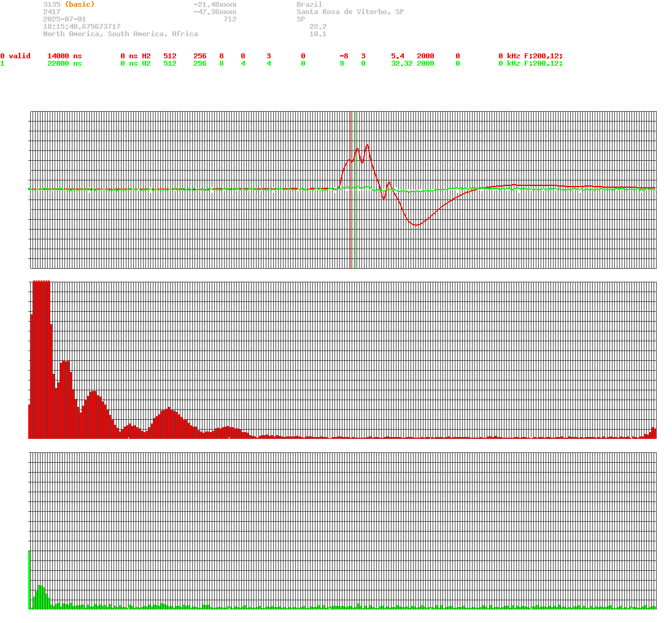Click the station number 3135 text
The image size is (672, 623).
coord(52,4)
